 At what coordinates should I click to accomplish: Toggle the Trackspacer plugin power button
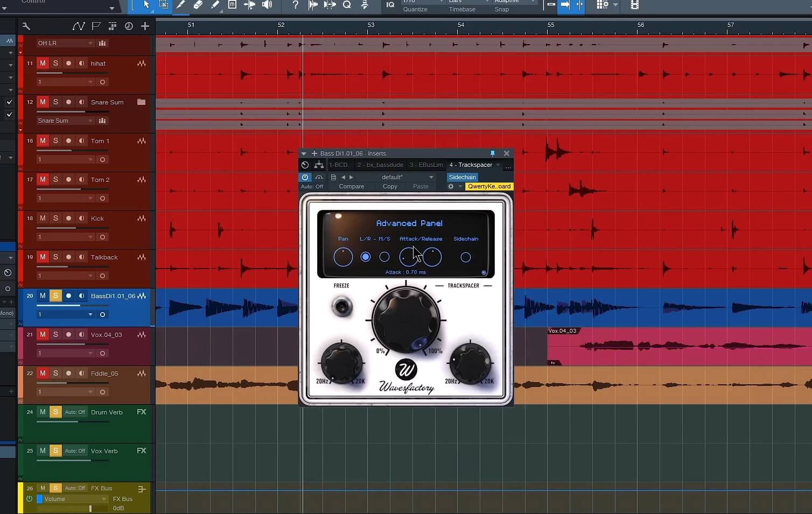click(x=305, y=177)
